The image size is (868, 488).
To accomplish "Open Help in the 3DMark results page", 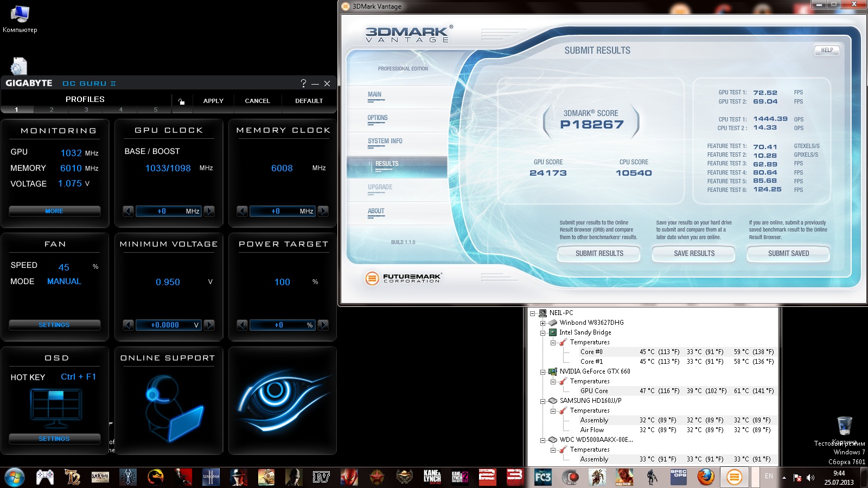I will click(827, 50).
